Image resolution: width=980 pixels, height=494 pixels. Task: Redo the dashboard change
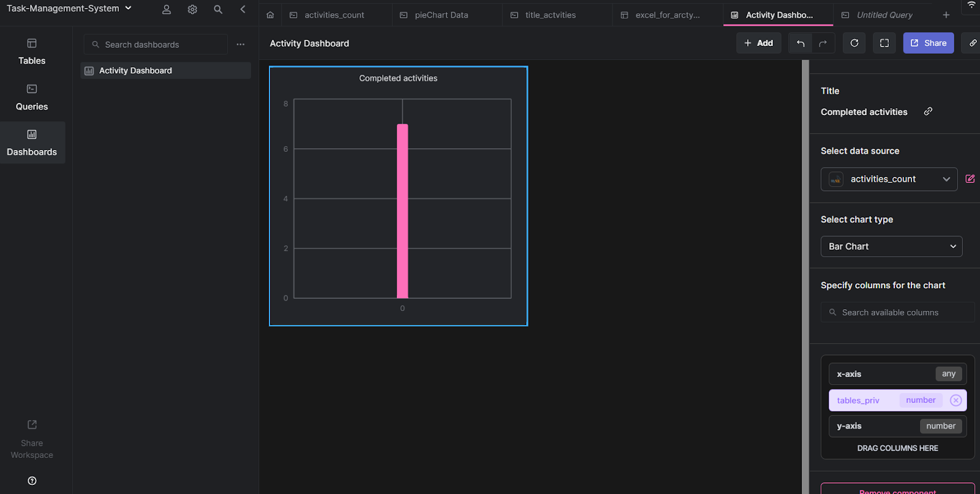[823, 43]
